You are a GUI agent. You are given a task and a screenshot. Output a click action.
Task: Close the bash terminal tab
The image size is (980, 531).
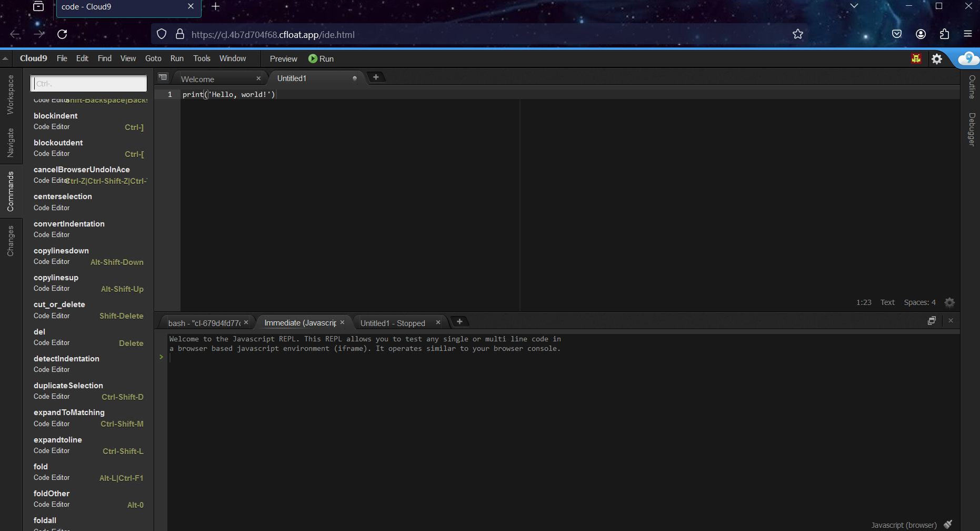tap(246, 322)
